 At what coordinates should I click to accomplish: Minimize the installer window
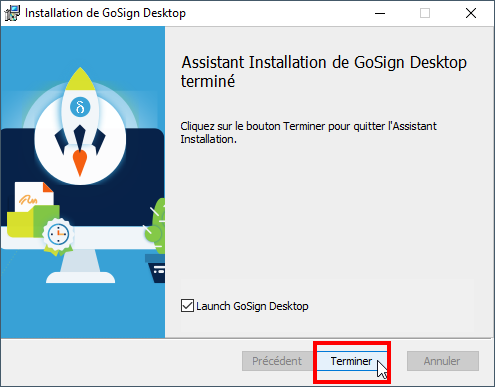click(x=380, y=13)
